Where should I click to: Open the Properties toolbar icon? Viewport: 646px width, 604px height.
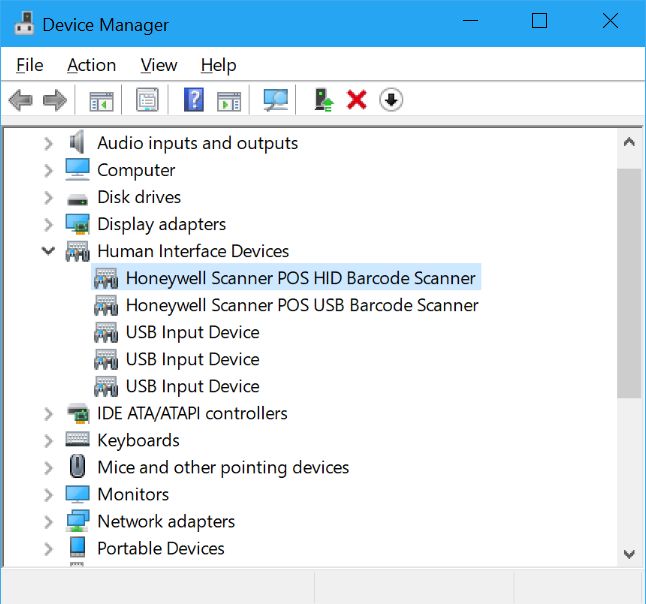click(x=147, y=100)
